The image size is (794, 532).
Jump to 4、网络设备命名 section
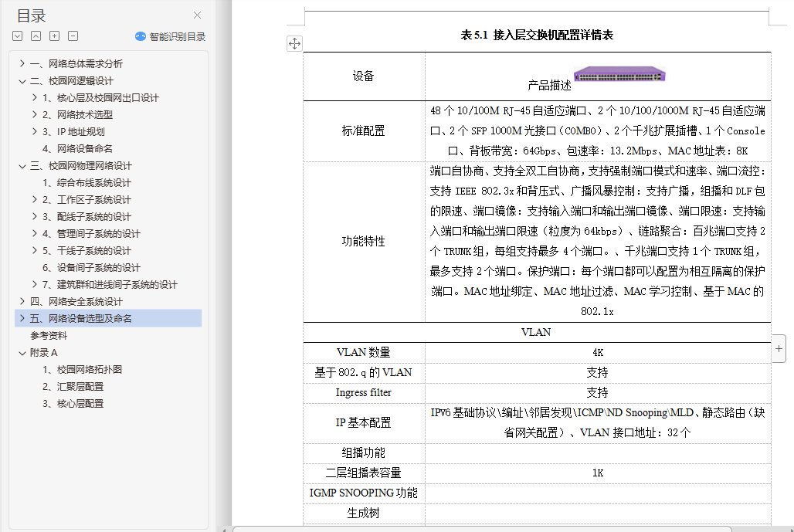click(x=77, y=149)
